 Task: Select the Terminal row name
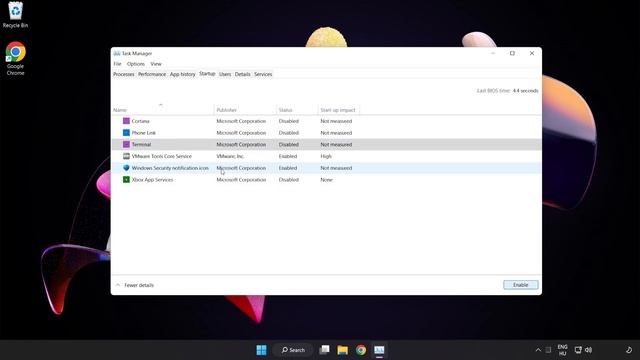[141, 144]
